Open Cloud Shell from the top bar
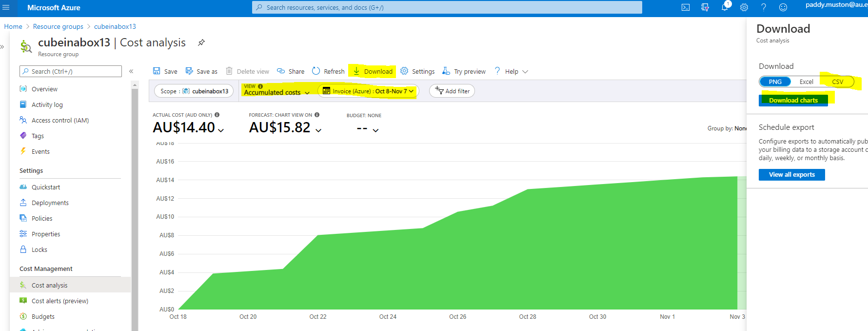The height and width of the screenshot is (331, 868). pos(685,7)
